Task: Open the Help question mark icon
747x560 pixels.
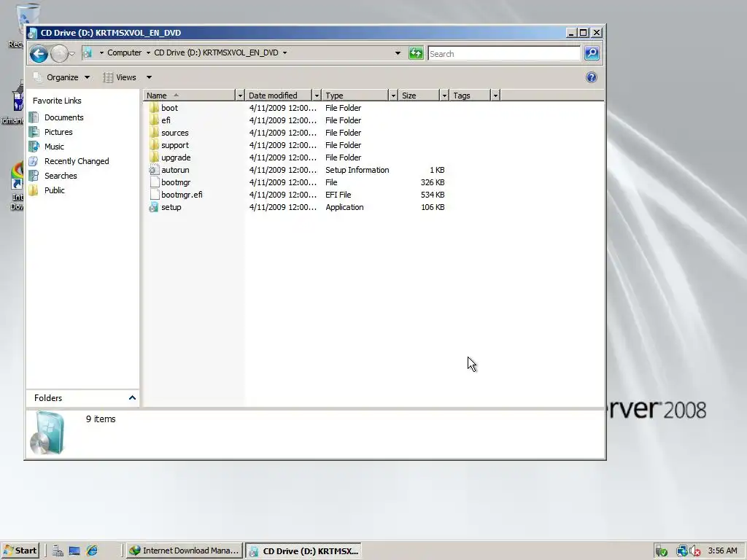Action: (591, 77)
